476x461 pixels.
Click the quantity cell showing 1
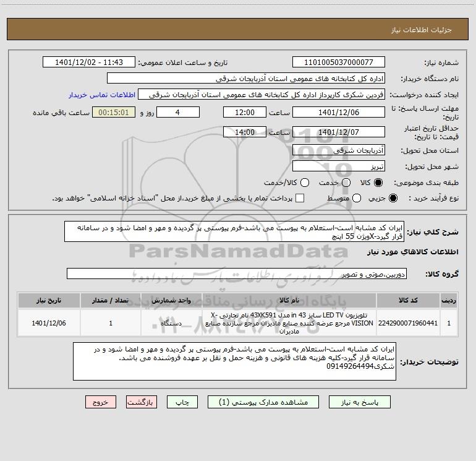(x=111, y=323)
